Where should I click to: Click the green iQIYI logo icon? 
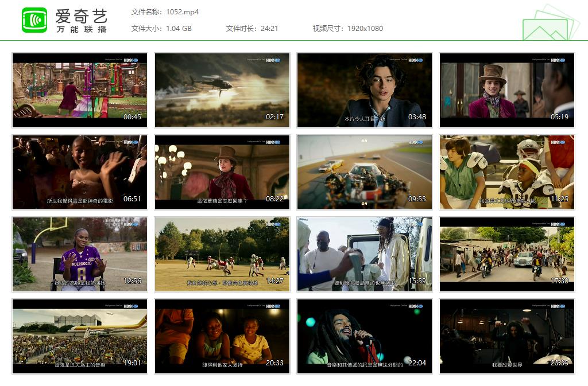(x=34, y=20)
